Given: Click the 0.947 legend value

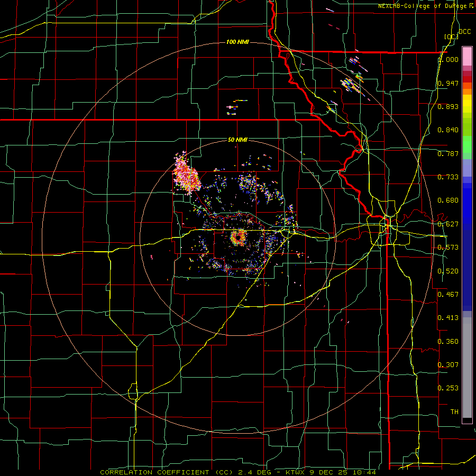Looking at the screenshot, I should tap(448, 83).
